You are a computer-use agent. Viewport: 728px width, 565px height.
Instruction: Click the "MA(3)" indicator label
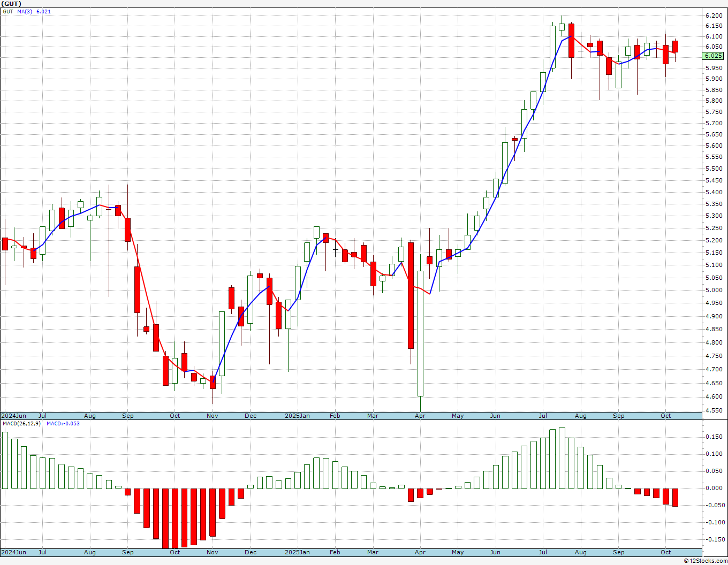point(25,11)
